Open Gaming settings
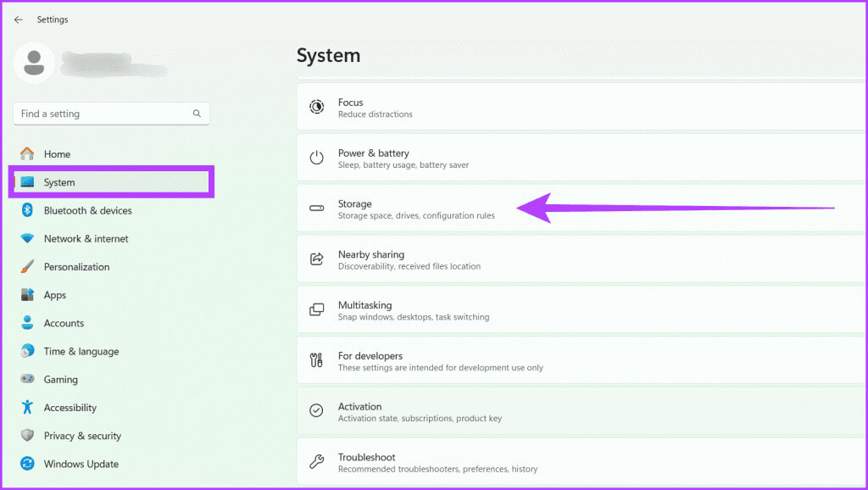The image size is (868, 490). [111, 379]
